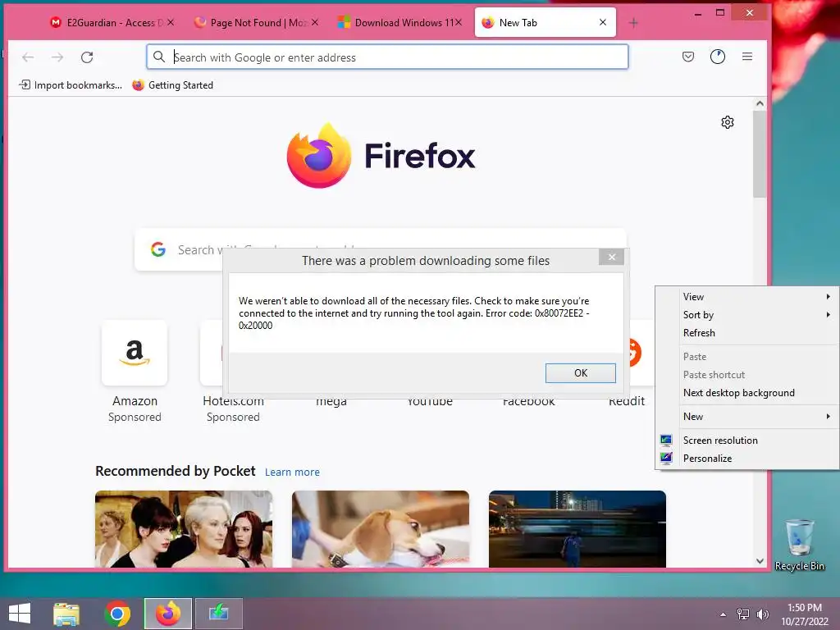Click the Firefox forward arrow button
The width and height of the screenshot is (840, 630).
(57, 57)
